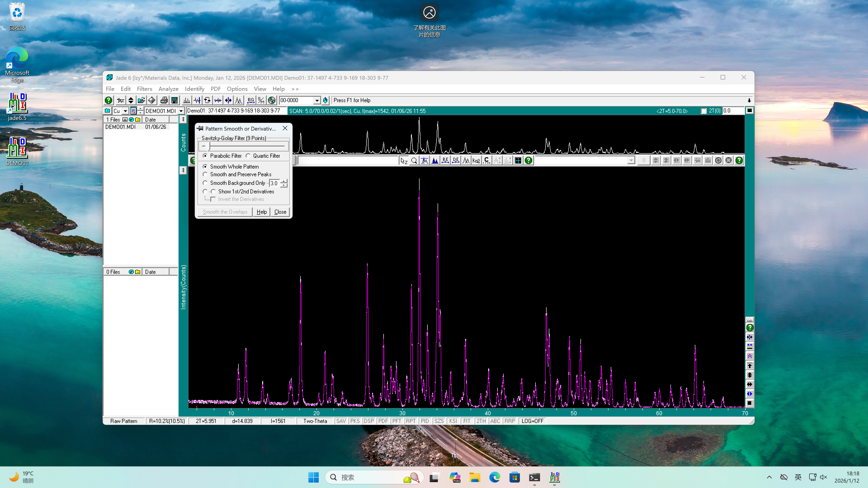Select the magnifier zoom tool icon
Screen dimensions: 868x488
tap(414, 161)
